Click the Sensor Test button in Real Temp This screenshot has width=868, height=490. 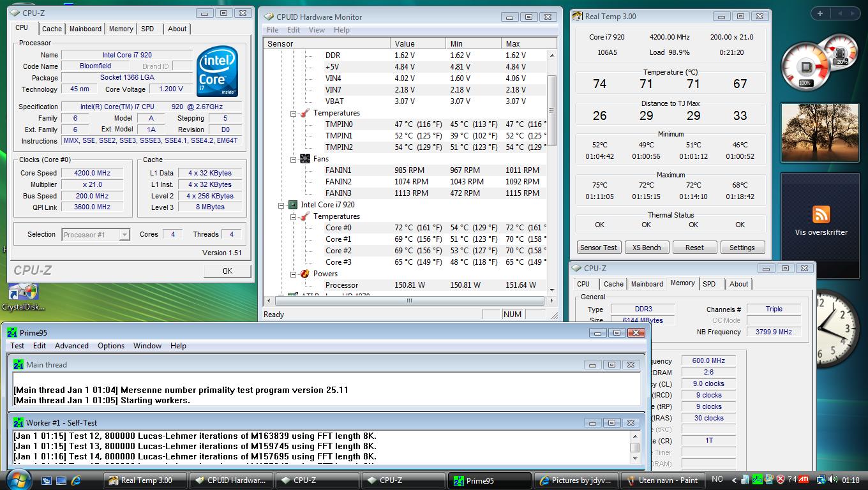point(599,248)
